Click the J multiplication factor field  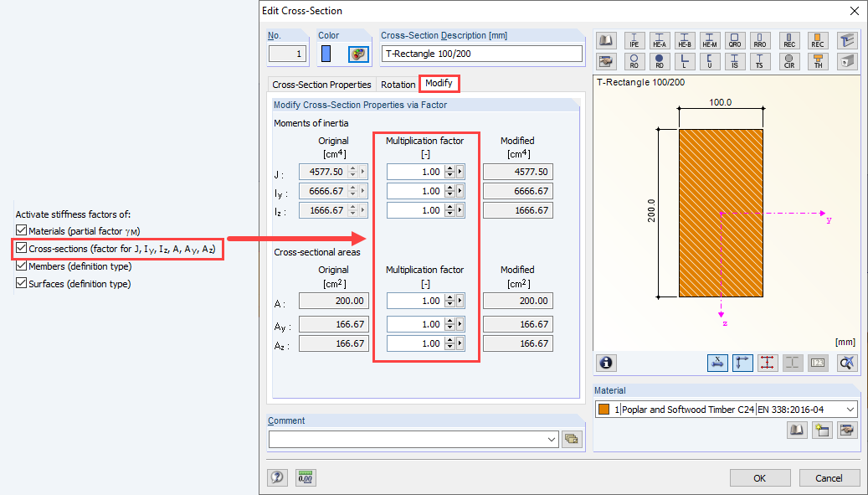[x=416, y=172]
